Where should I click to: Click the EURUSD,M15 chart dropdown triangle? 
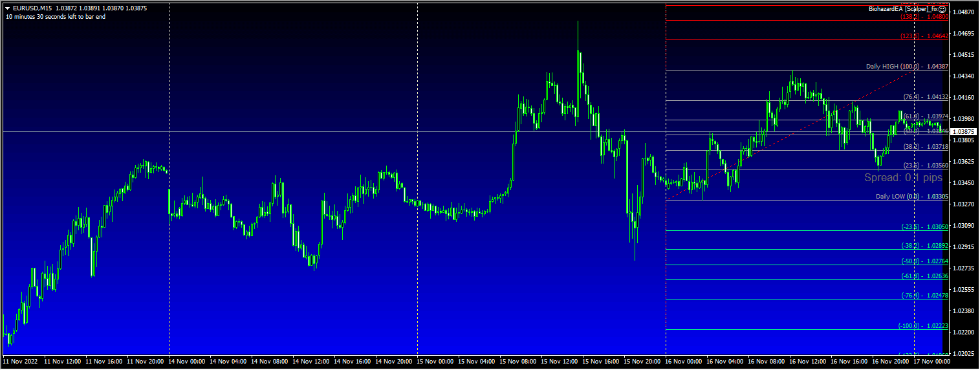[x=7, y=8]
